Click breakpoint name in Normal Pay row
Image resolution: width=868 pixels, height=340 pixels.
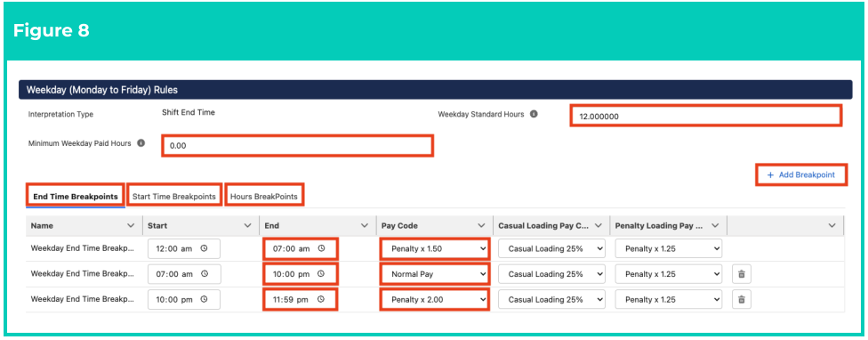click(83, 273)
